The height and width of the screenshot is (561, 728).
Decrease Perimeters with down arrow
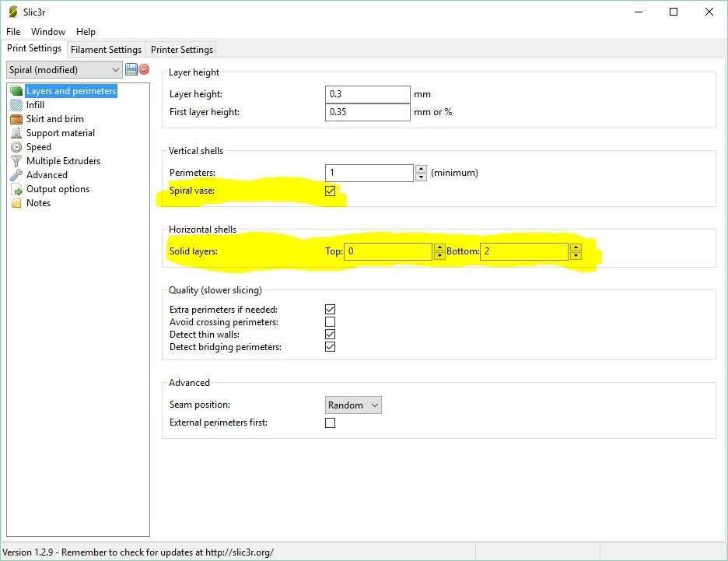click(x=421, y=177)
